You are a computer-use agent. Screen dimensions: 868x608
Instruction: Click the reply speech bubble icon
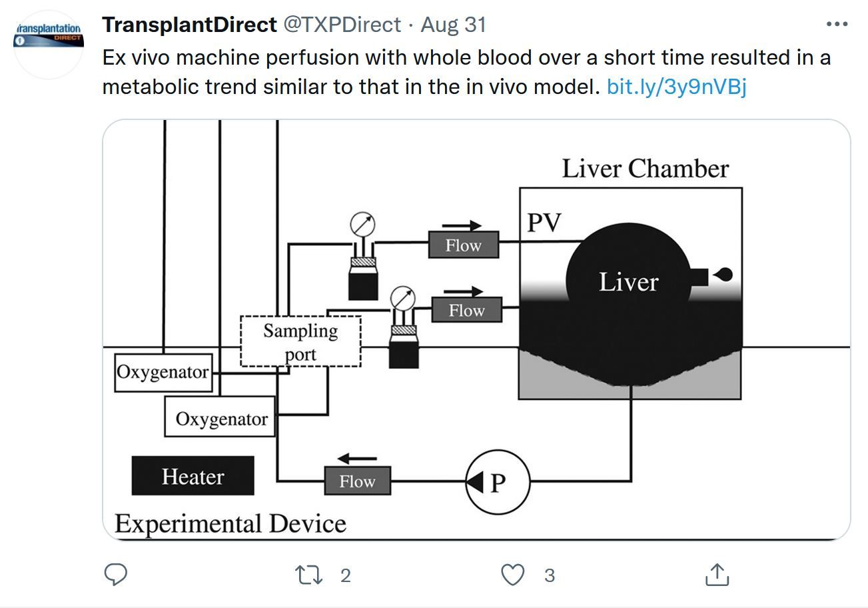[x=116, y=575]
